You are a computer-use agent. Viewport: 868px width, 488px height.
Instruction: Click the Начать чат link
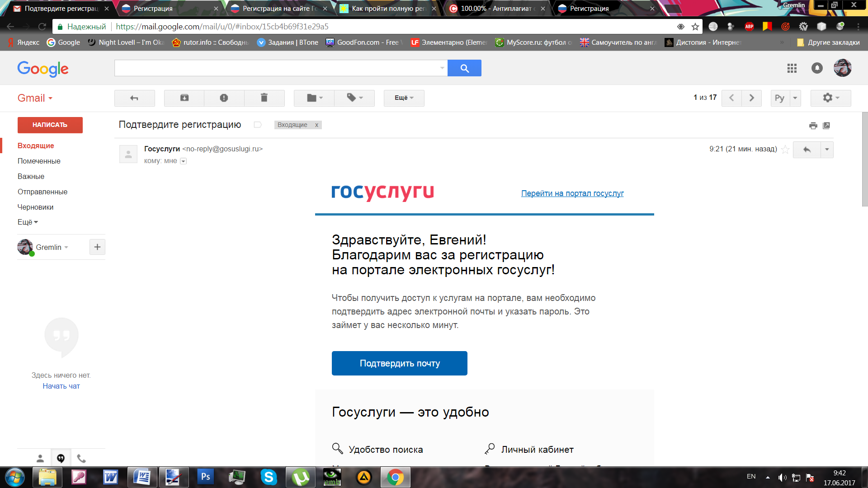pyautogui.click(x=61, y=386)
